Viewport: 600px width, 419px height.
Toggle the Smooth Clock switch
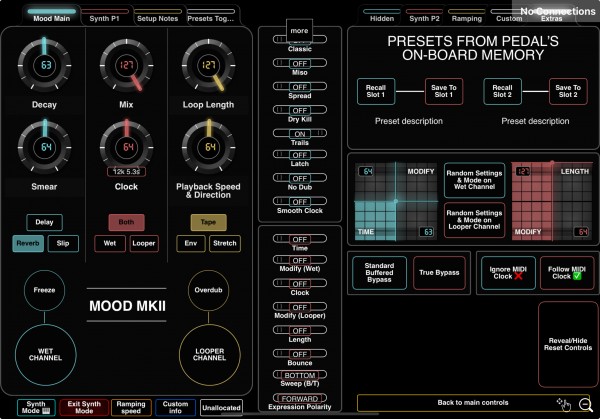pos(300,202)
